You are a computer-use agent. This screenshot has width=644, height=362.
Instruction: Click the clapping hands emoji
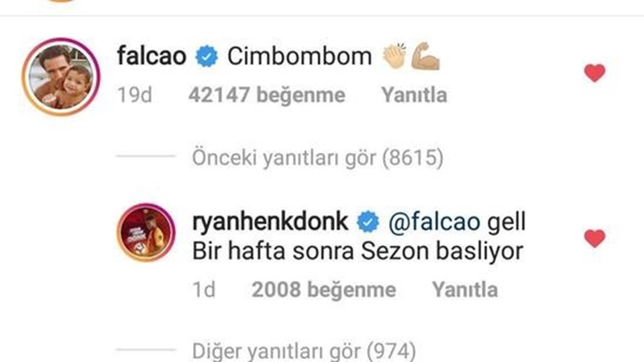[394, 56]
